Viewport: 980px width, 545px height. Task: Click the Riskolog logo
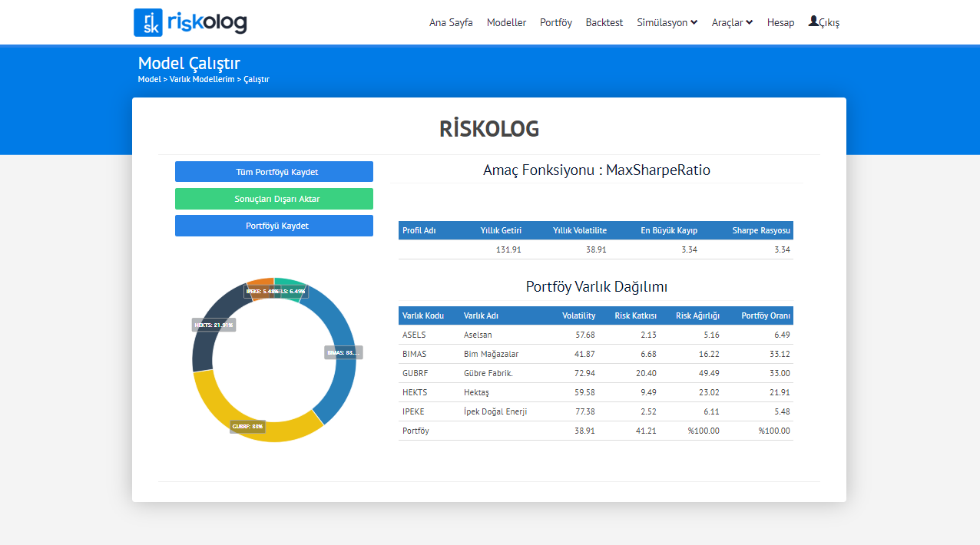190,22
